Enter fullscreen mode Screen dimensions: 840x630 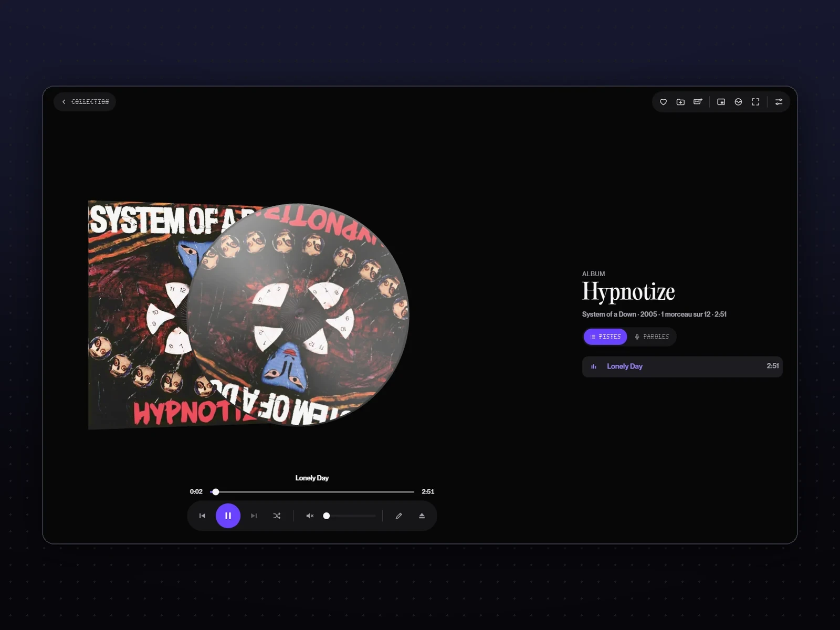tap(755, 102)
